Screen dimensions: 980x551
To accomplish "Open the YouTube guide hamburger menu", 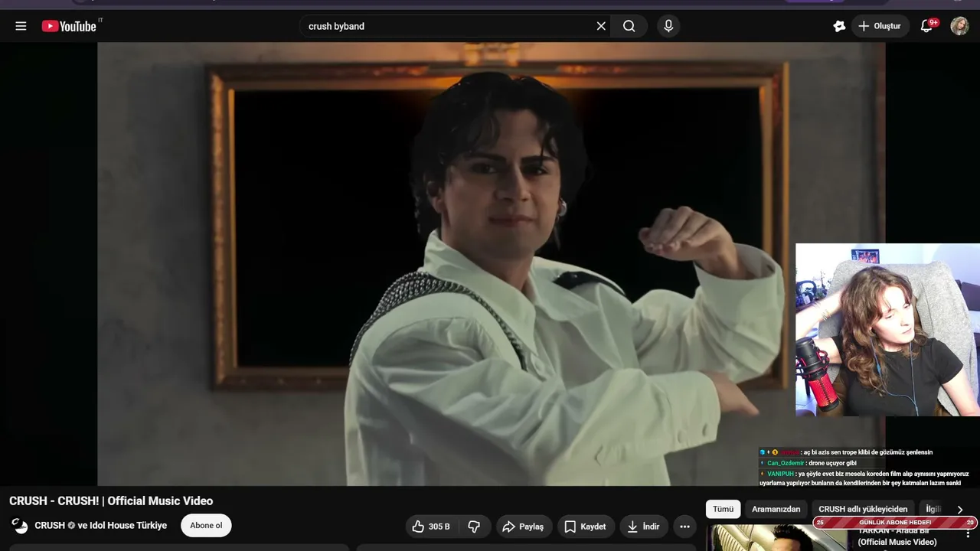I will point(21,26).
